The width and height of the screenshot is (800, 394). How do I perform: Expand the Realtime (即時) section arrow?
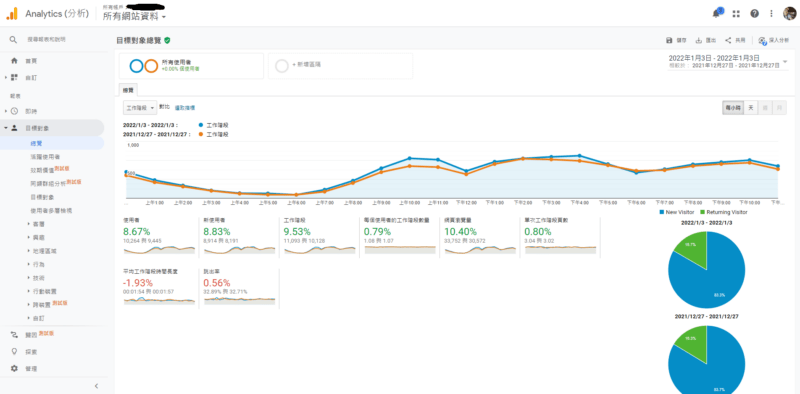[x=6, y=111]
